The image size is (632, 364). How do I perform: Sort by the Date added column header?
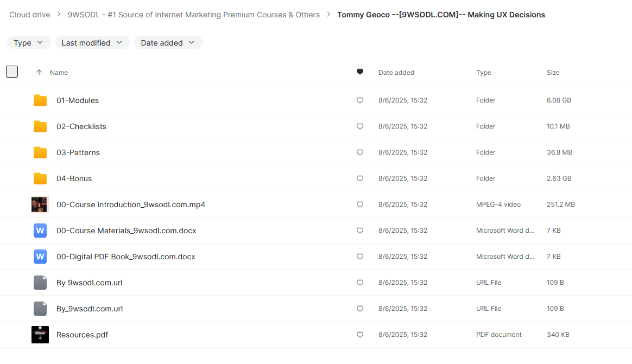(396, 72)
